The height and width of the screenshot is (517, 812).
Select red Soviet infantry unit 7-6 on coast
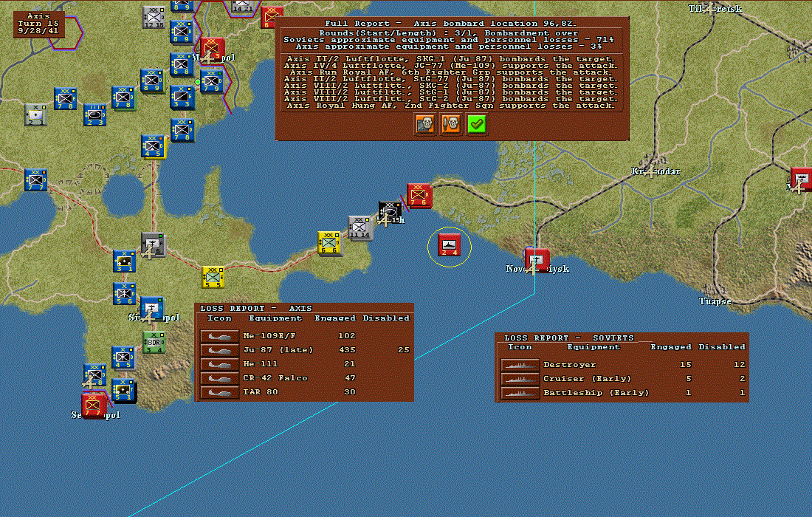[x=419, y=196]
